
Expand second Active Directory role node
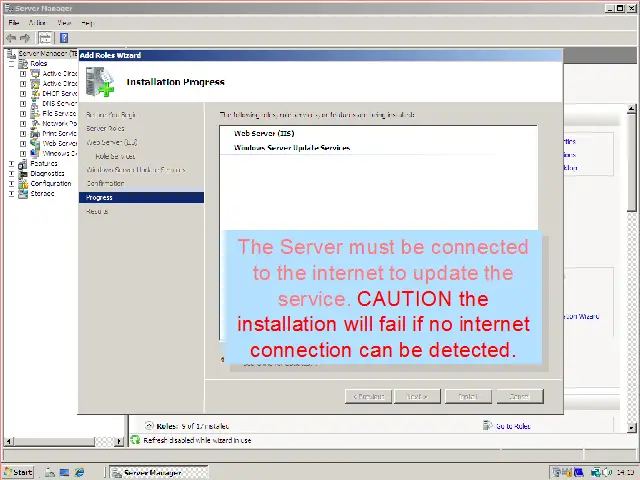point(23,84)
